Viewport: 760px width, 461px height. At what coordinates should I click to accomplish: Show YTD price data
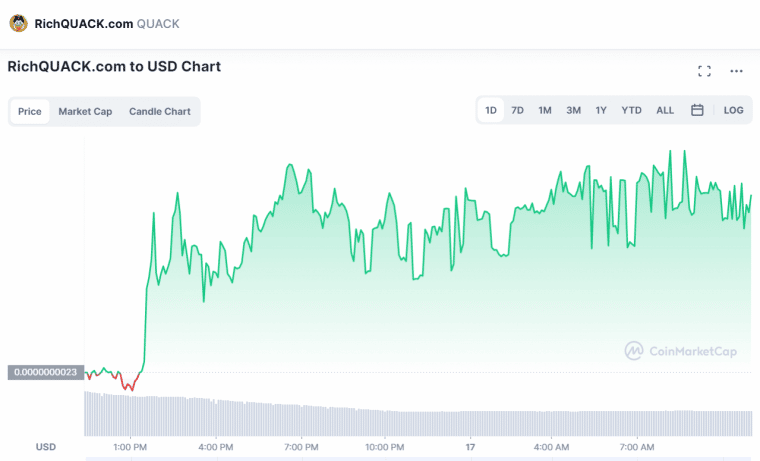pyautogui.click(x=631, y=110)
